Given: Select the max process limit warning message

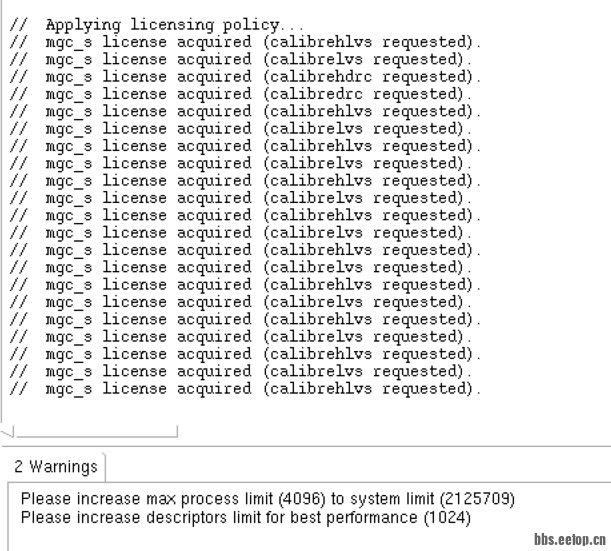Looking at the screenshot, I should [x=268, y=499].
